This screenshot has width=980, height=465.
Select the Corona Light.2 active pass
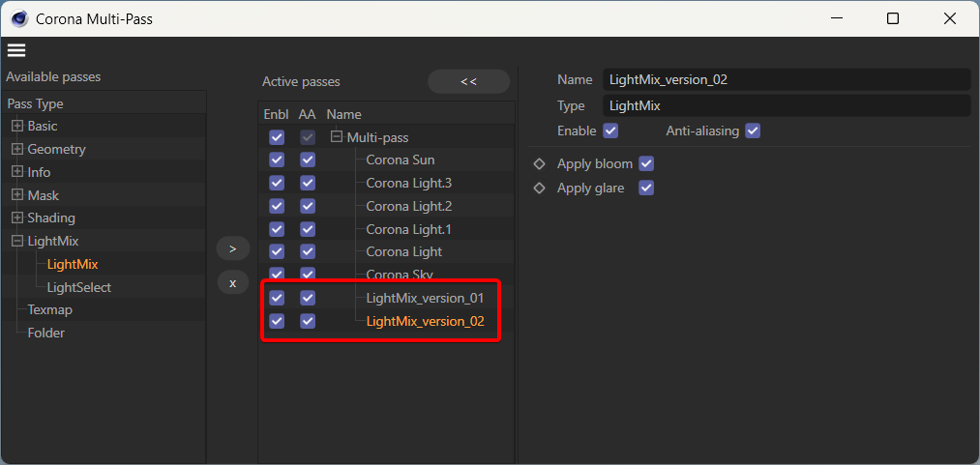[x=409, y=207]
